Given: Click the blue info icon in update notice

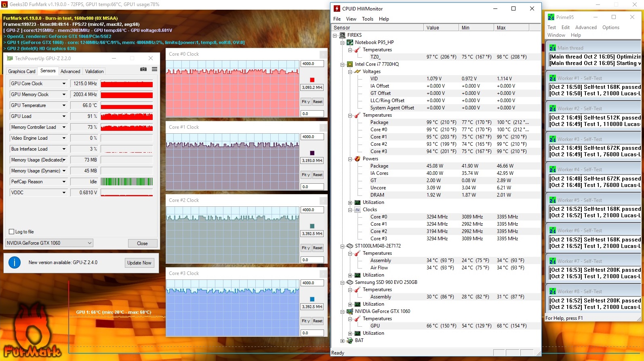Looking at the screenshot, I should tap(15, 262).
